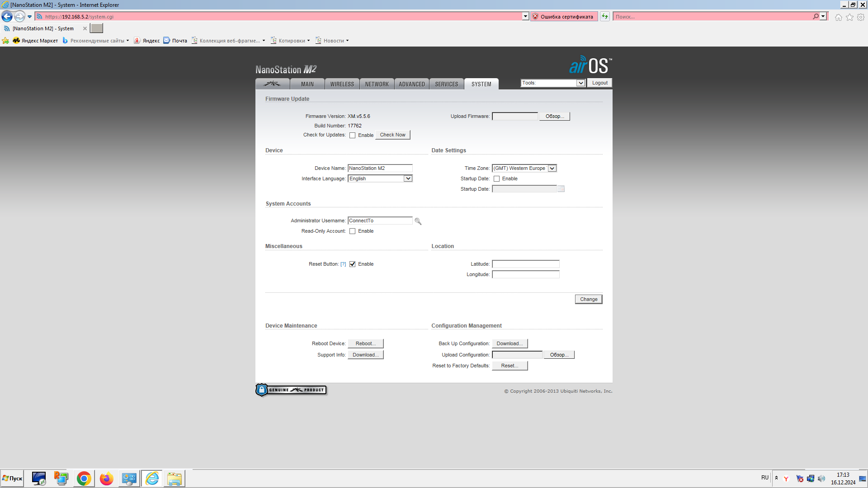Switch to the WIRELESS tab

pyautogui.click(x=342, y=84)
